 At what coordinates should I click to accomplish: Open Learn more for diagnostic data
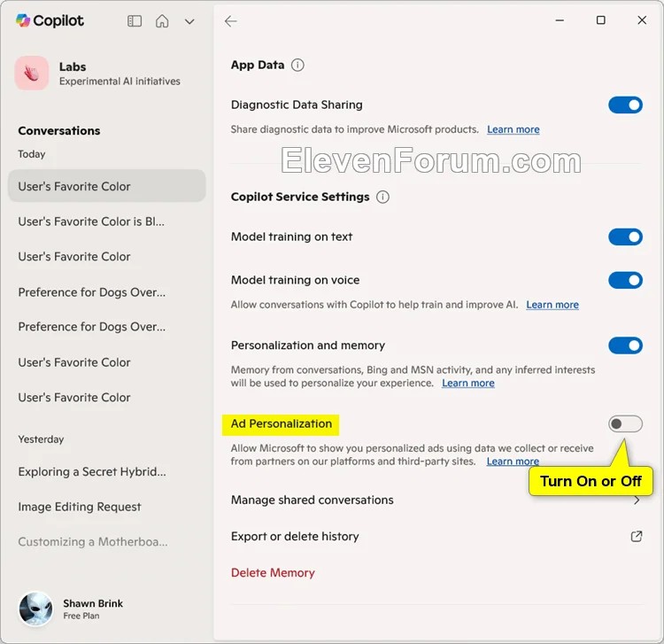tap(513, 129)
